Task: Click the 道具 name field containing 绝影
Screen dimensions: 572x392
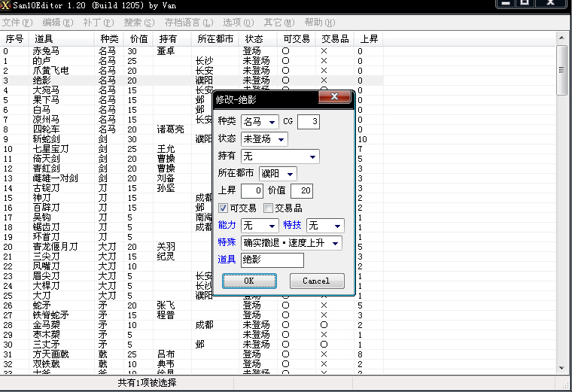Action: click(x=272, y=260)
